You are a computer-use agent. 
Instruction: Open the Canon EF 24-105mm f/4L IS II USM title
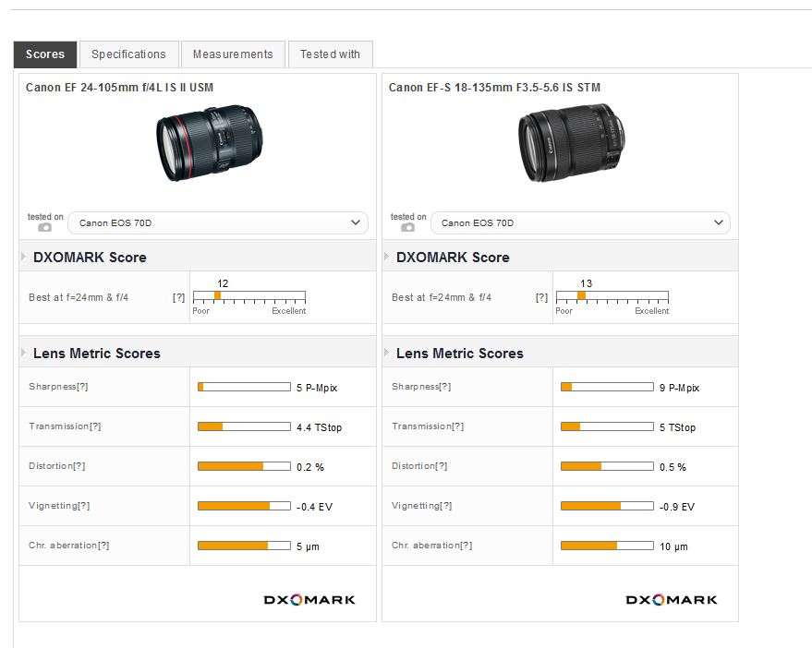119,88
